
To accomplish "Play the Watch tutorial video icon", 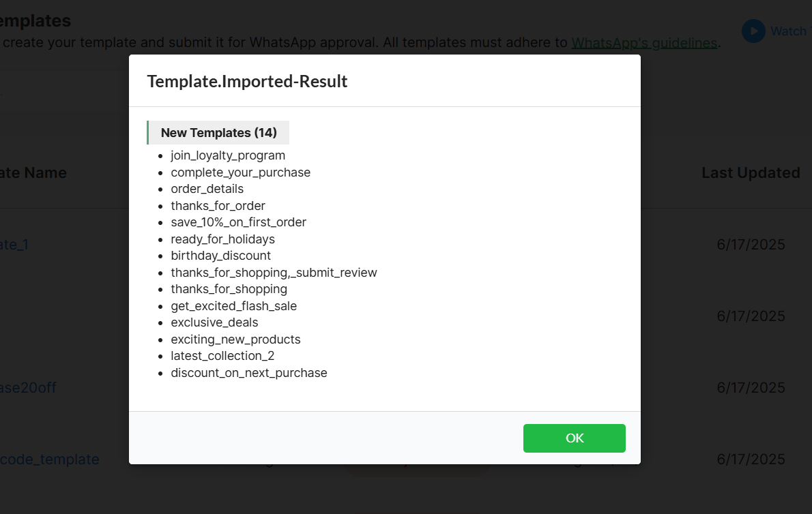I will 753,31.
